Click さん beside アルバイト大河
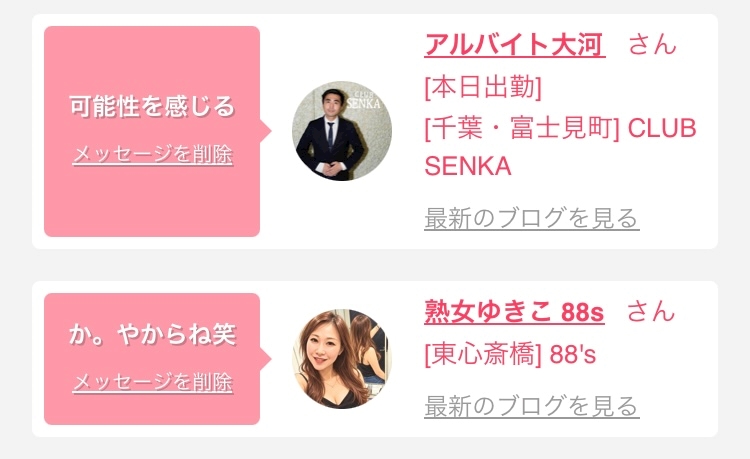This screenshot has width=750, height=459. click(x=652, y=45)
